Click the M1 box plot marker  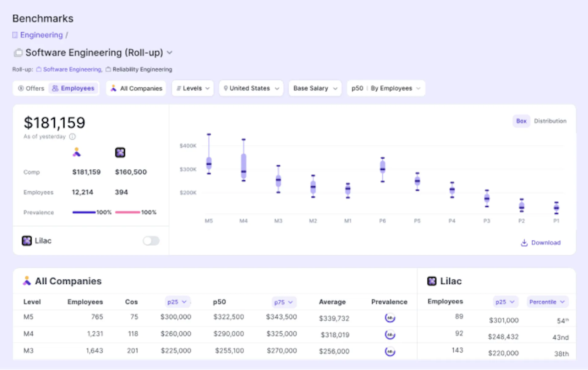click(x=348, y=191)
